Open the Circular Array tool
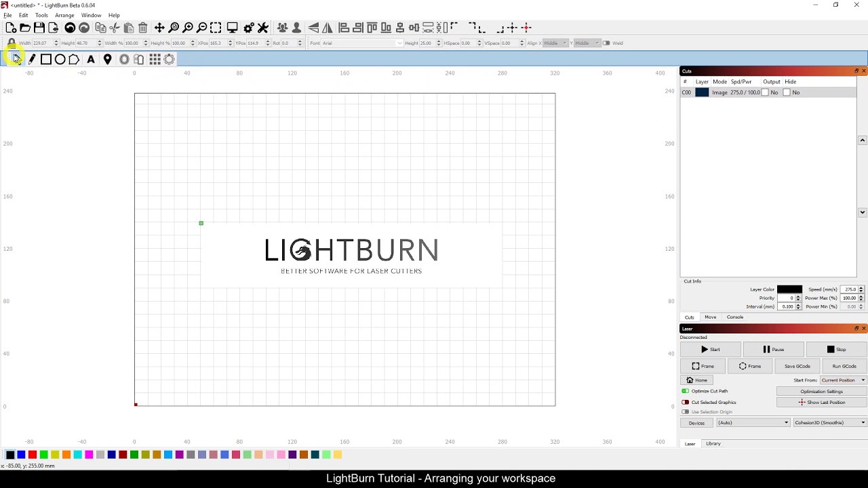 (x=169, y=60)
